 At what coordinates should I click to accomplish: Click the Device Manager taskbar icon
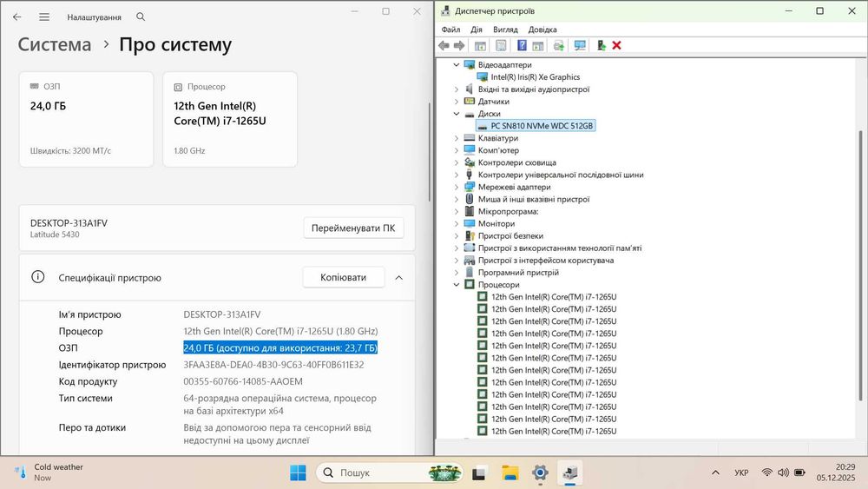[x=570, y=473]
